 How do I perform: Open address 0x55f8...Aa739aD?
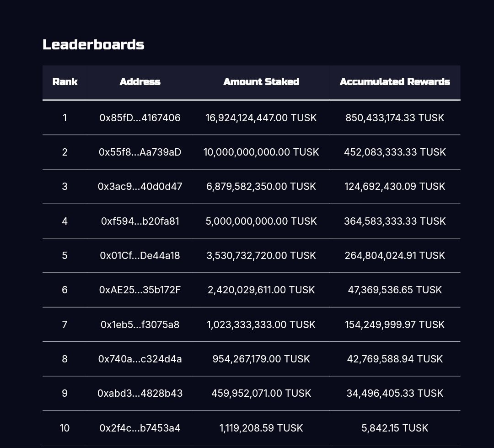click(x=140, y=152)
